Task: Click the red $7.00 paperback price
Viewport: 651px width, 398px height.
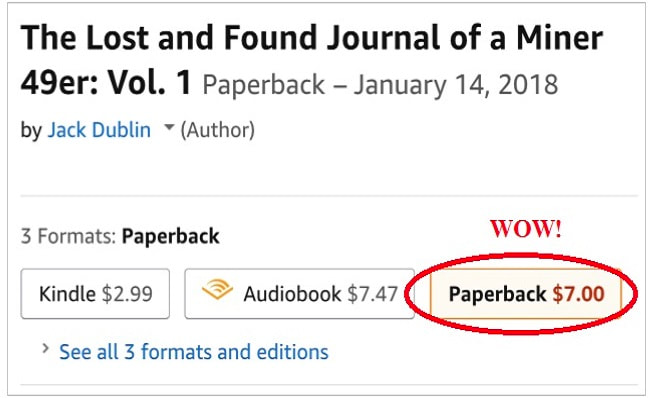Action: tap(578, 294)
